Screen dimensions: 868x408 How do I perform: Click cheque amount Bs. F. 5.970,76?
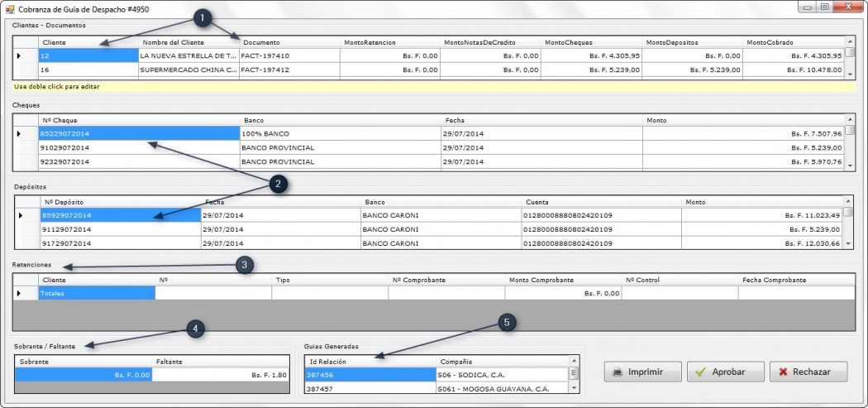coord(743,162)
